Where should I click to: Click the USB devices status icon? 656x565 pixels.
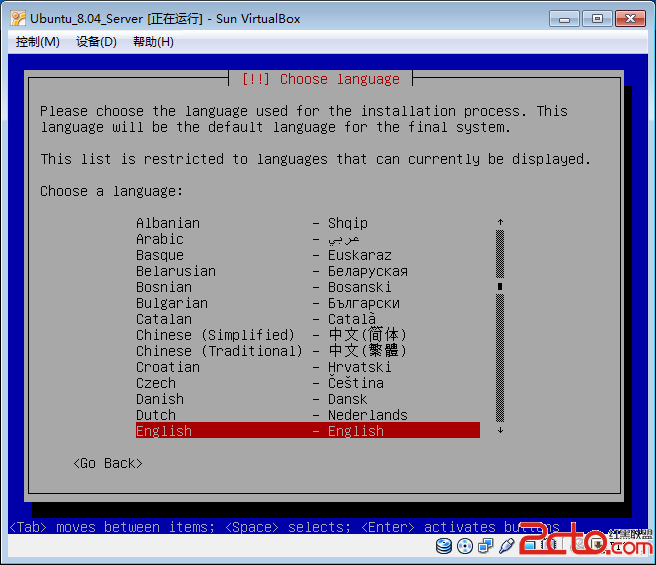tap(506, 546)
